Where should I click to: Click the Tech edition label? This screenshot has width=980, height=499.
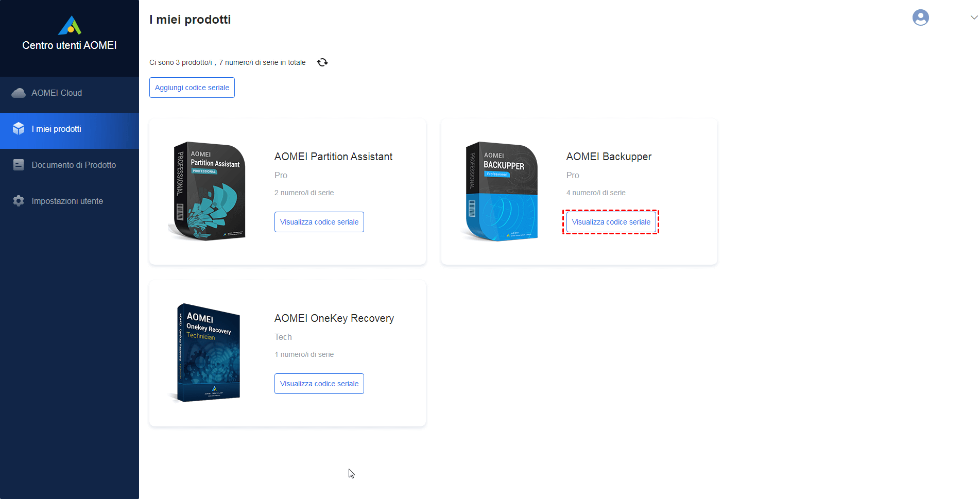tap(283, 337)
